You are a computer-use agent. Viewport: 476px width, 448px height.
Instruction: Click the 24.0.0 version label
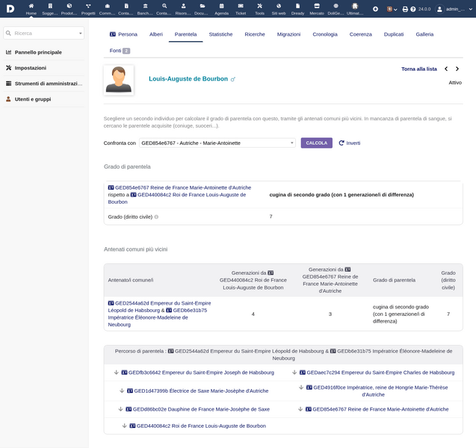point(424,9)
